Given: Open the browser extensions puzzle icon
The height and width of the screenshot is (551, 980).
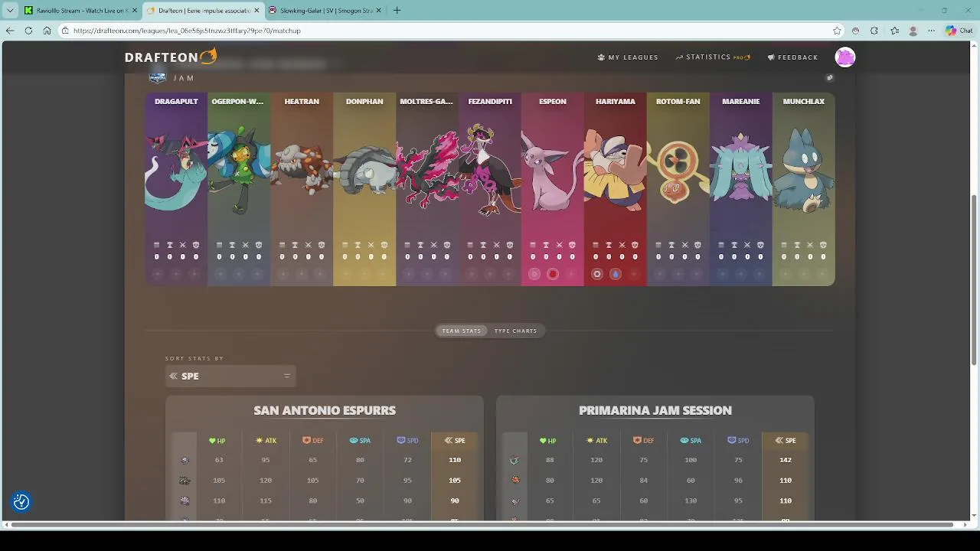Looking at the screenshot, I should pos(874,31).
